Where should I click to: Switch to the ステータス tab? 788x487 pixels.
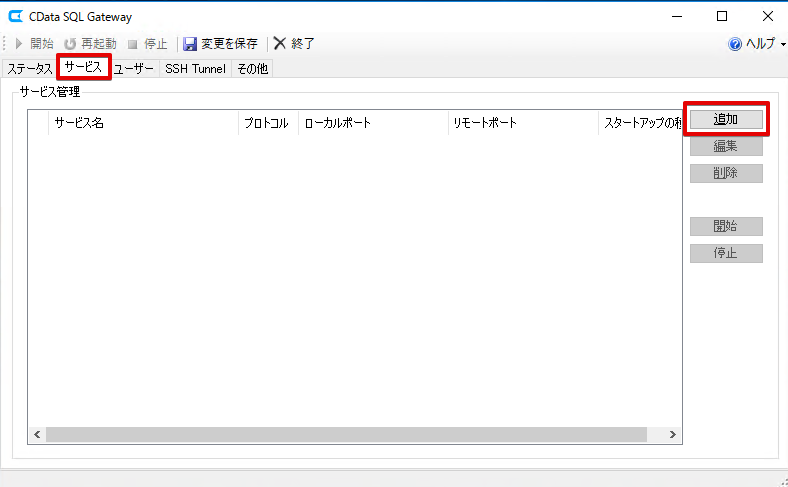[x=29, y=69]
